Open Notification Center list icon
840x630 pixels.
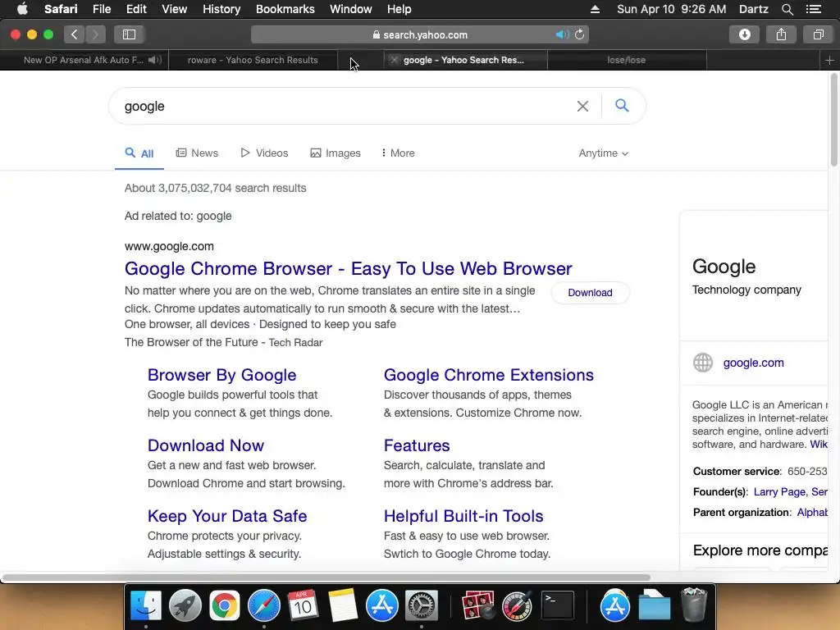pyautogui.click(x=813, y=9)
